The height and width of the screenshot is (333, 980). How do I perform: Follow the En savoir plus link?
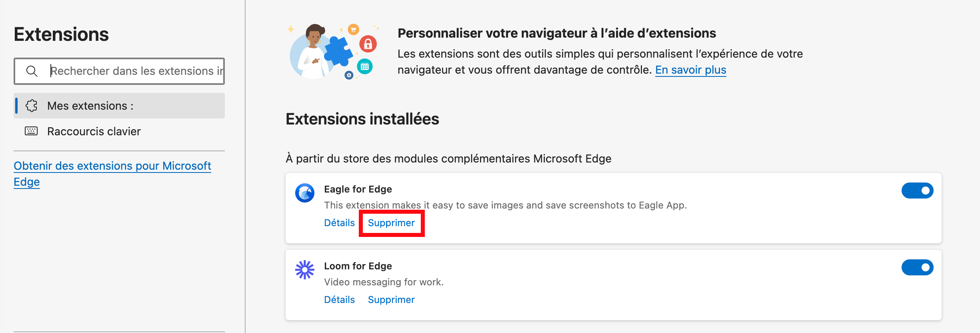690,70
